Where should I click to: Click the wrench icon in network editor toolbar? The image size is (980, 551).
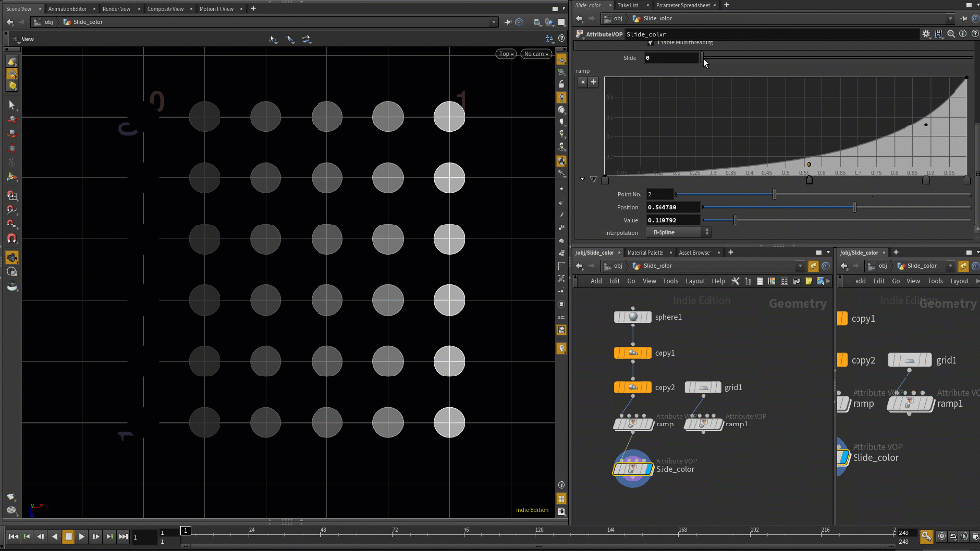pos(735,281)
